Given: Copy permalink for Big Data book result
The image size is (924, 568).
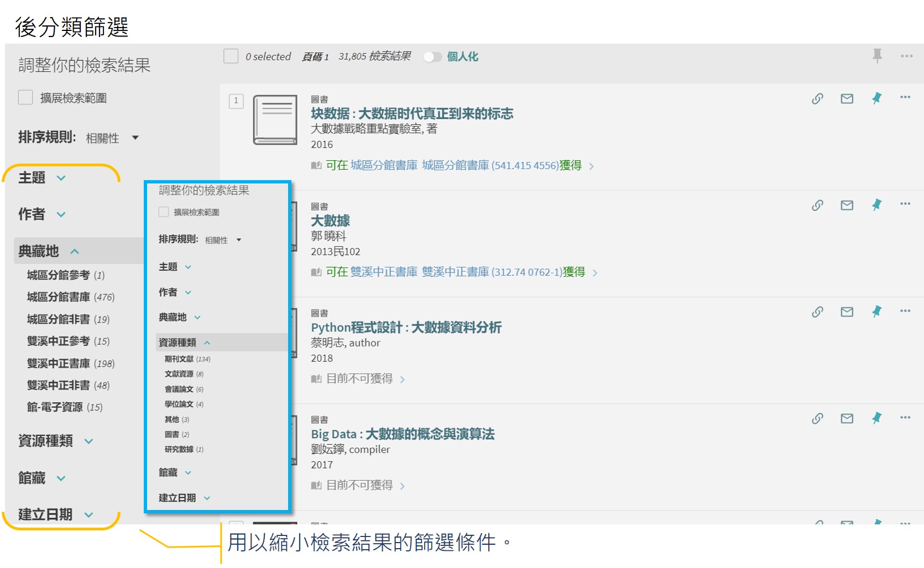Looking at the screenshot, I should click(817, 418).
